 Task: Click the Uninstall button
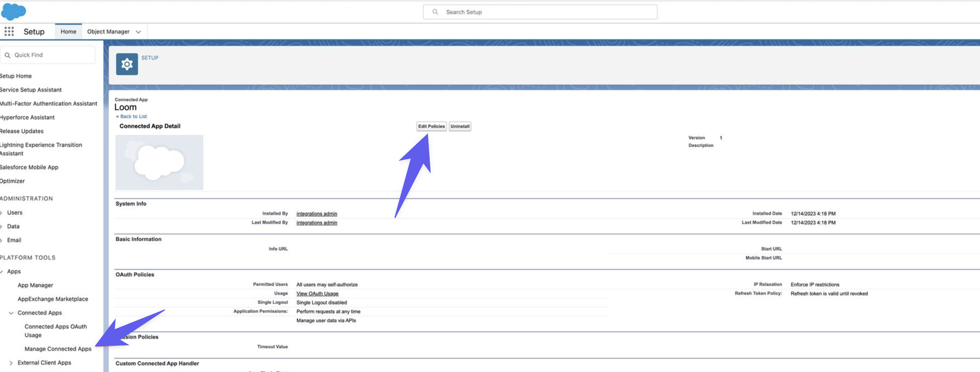pos(460,126)
